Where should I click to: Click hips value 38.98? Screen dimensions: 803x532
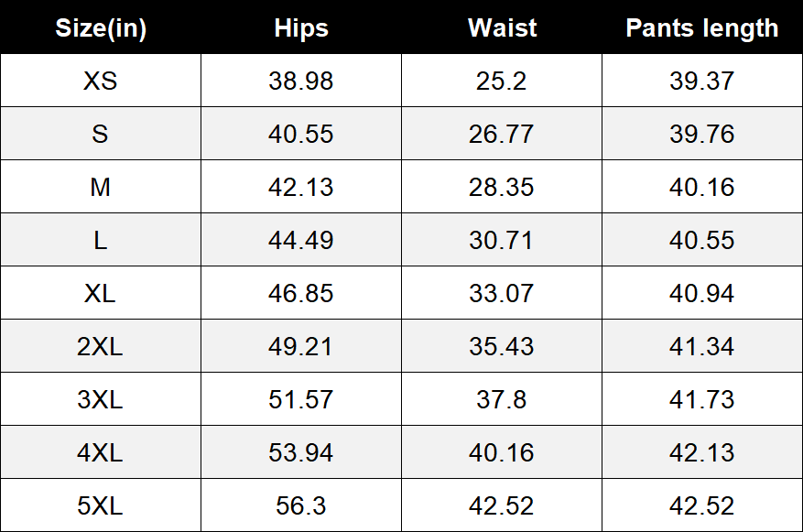point(301,81)
